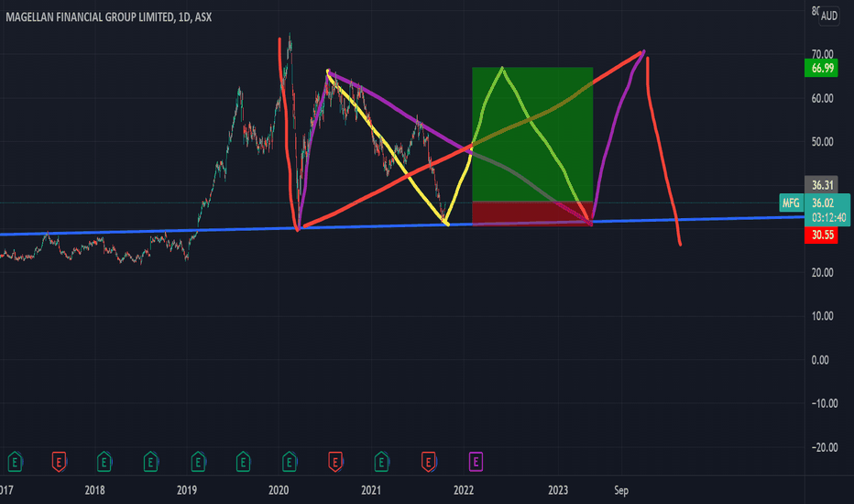Click the 2019 time axis label
854x504 pixels.
187,490
